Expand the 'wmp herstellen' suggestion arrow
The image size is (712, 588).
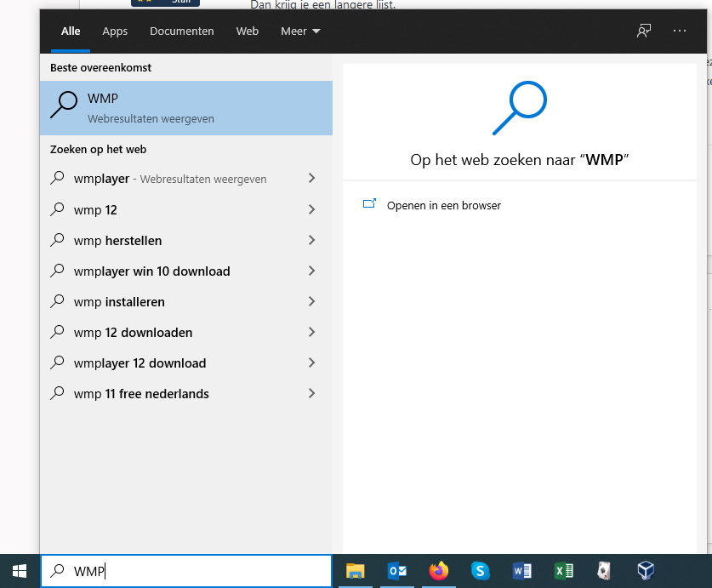[x=311, y=240]
